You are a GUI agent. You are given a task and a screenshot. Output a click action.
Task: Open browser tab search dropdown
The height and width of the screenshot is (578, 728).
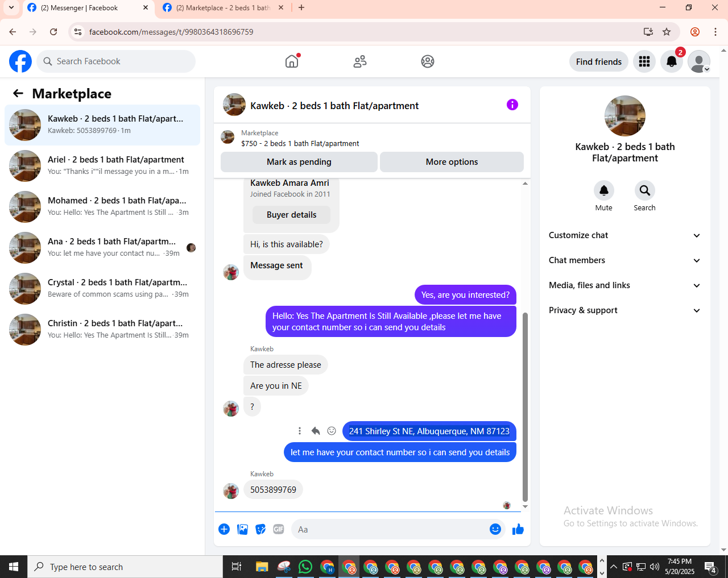click(x=11, y=8)
